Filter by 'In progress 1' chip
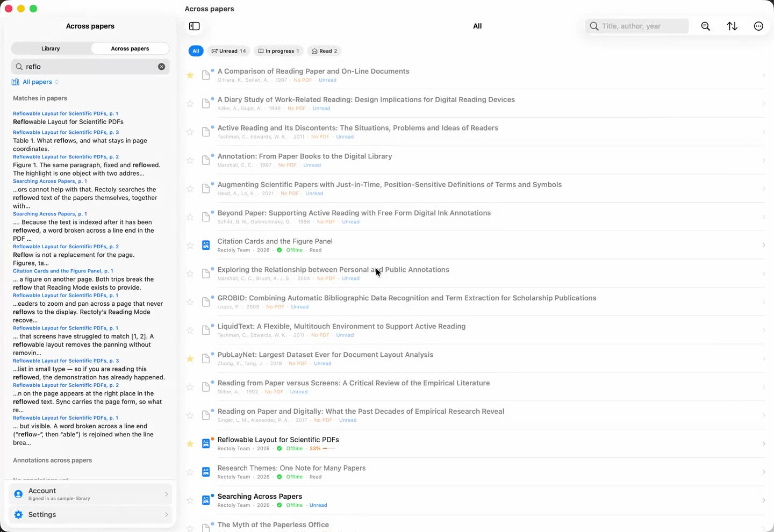 pyautogui.click(x=278, y=51)
